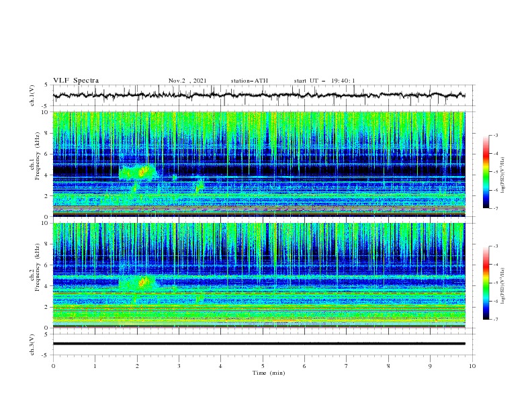The height and width of the screenshot is (411, 532).
Task: Click the ch.1 voltage waveform trace
Action: pyautogui.click(x=259, y=95)
